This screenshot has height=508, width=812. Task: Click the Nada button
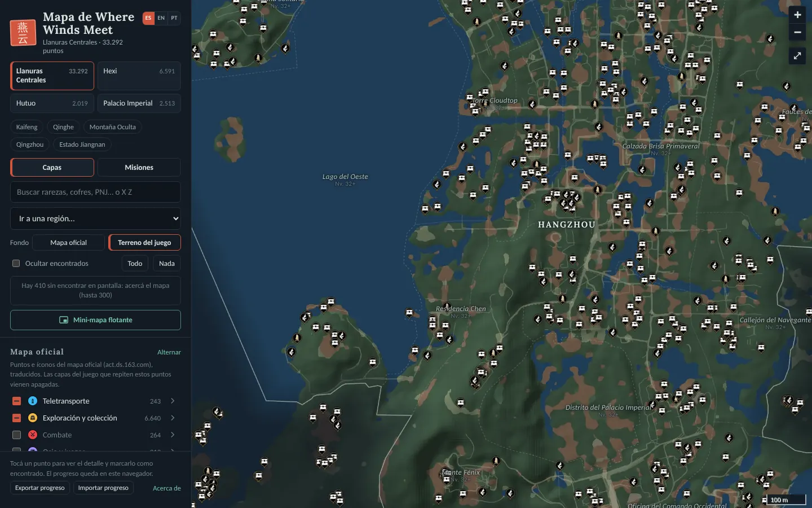tap(167, 264)
